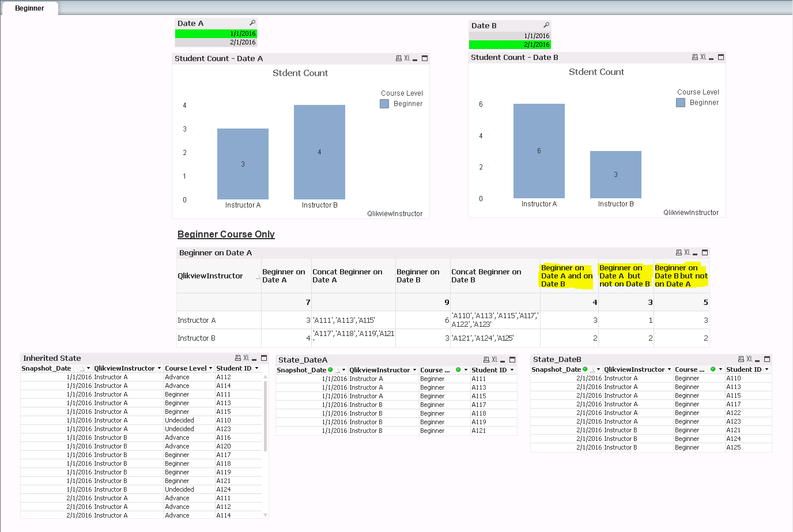793x532 pixels.
Task: Click Beginner legend swatch in Date B chart
Action: point(681,103)
